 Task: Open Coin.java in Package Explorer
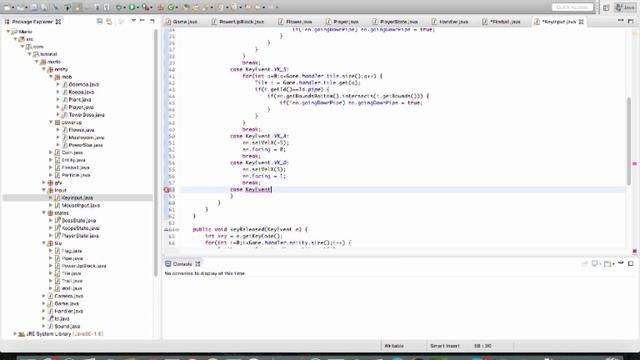pos(71,153)
